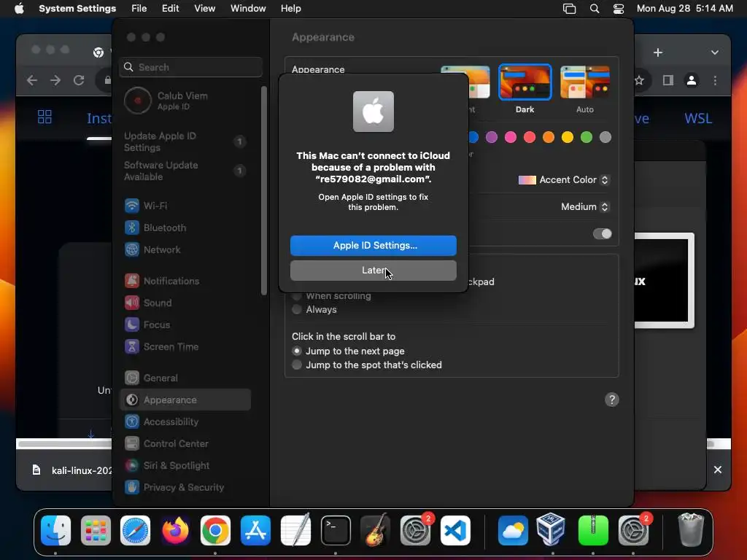
Task: Pick the pink accent color
Action: click(511, 138)
